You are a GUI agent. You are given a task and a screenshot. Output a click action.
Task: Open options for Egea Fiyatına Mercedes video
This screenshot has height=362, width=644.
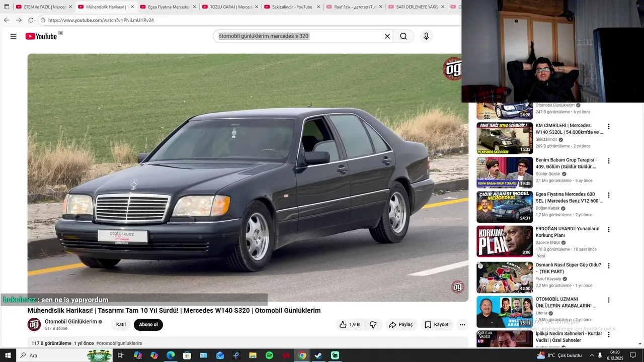(608, 195)
